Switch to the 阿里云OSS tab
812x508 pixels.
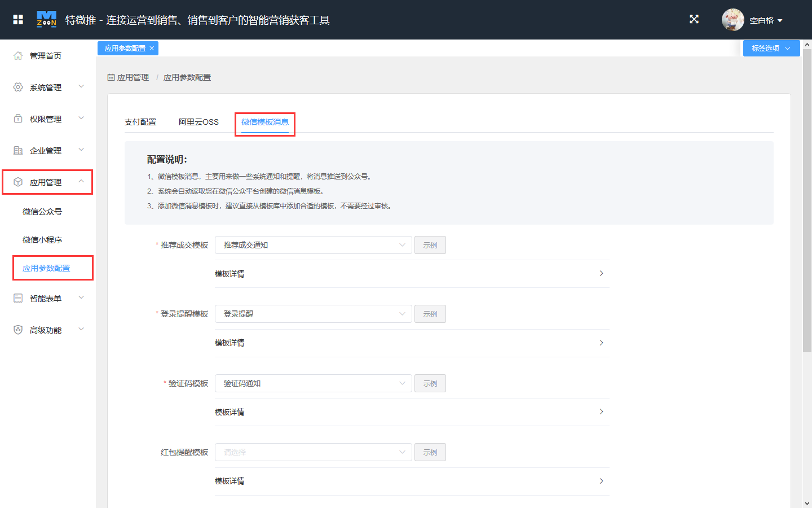pyautogui.click(x=198, y=122)
